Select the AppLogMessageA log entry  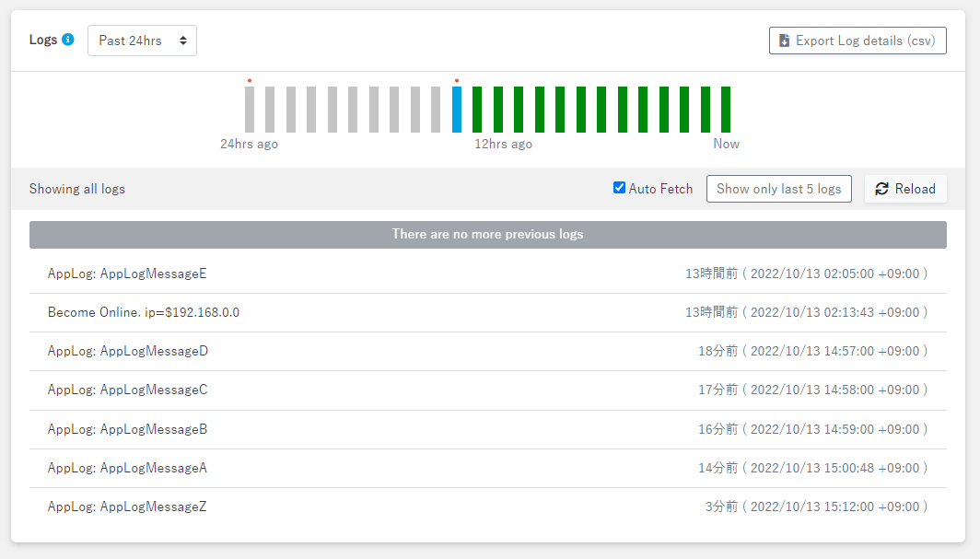coord(128,468)
